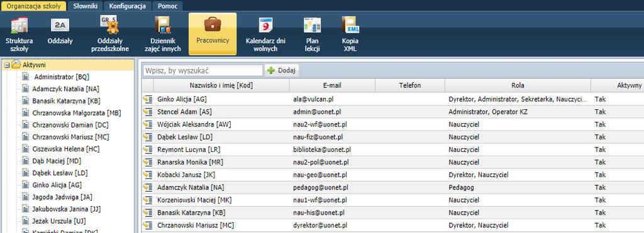644x233 pixels.
Task: Switch to Pomoc tab
Action: click(x=167, y=6)
